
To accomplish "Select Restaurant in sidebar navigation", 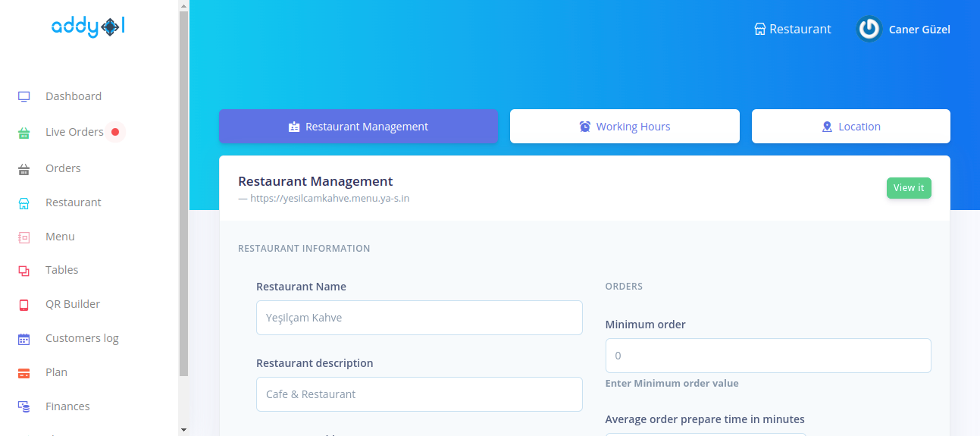I will [x=73, y=202].
